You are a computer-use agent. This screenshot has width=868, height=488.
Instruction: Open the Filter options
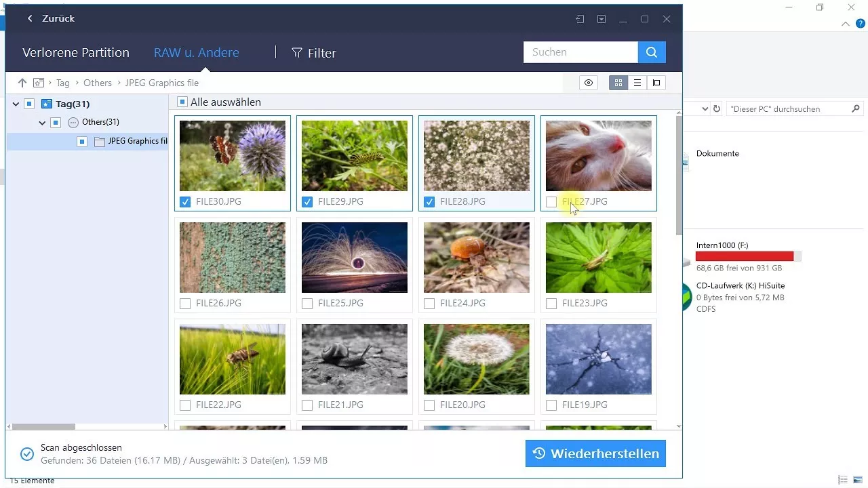[x=313, y=53]
